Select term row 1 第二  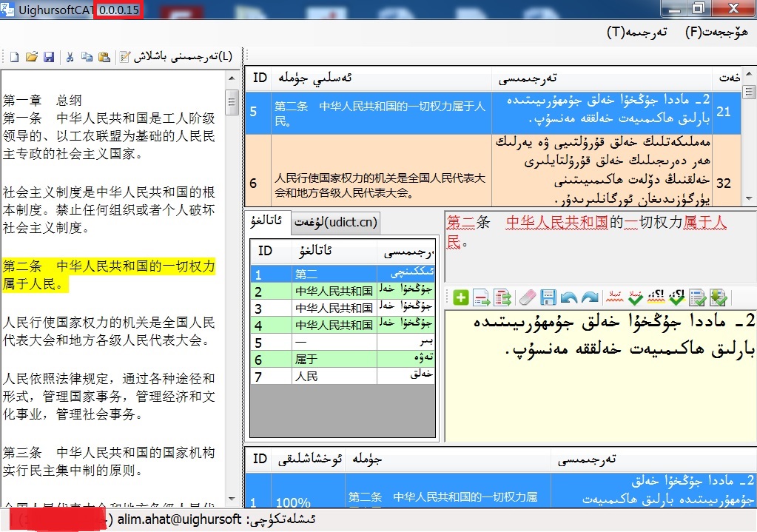pos(343,274)
